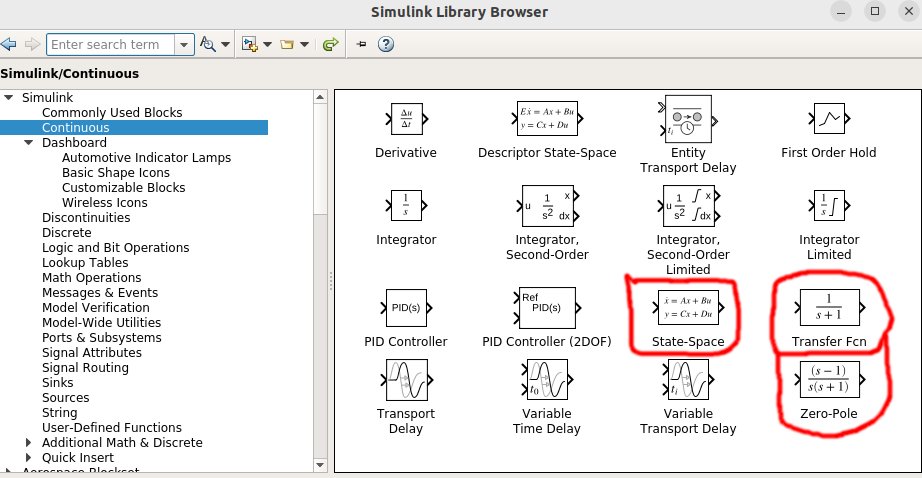Click the pin (stay on top) icon
This screenshot has width=922, height=478.
pos(362,44)
